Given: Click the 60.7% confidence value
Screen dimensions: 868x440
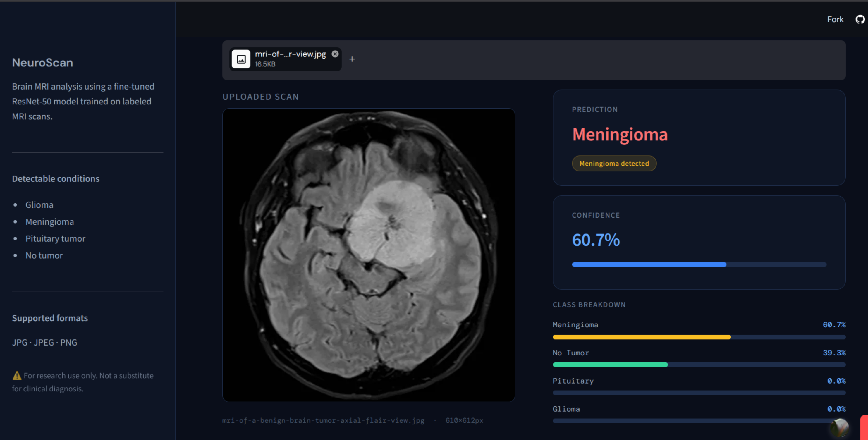Looking at the screenshot, I should (x=596, y=240).
